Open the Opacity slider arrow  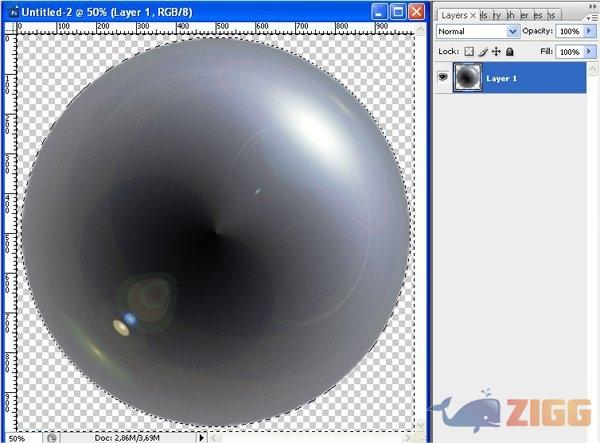[589, 32]
